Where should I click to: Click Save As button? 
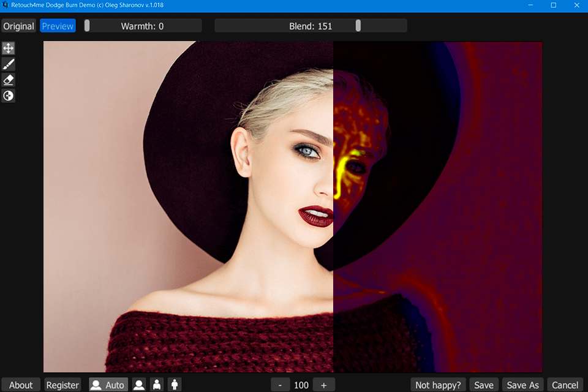point(522,385)
